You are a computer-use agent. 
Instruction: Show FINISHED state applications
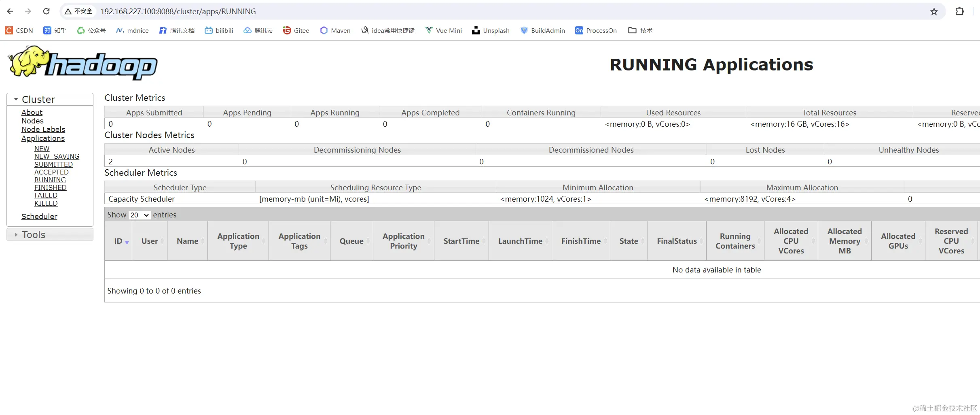pos(50,187)
